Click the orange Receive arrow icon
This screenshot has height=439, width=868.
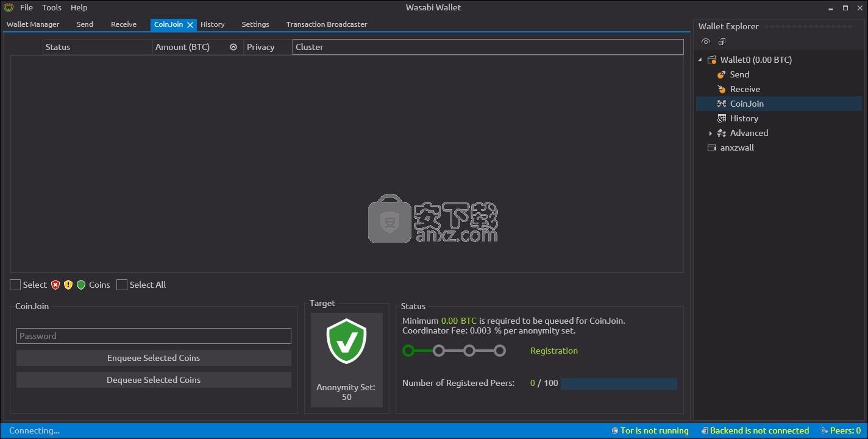point(722,89)
